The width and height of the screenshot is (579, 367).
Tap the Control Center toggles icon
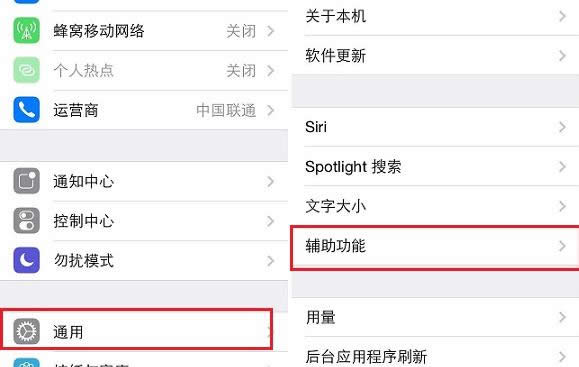click(x=27, y=221)
